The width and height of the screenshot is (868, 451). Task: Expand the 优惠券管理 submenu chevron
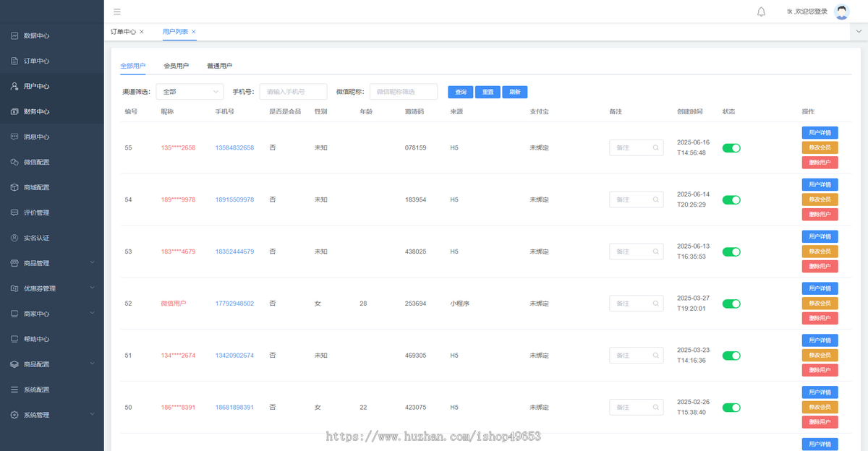[x=92, y=288]
